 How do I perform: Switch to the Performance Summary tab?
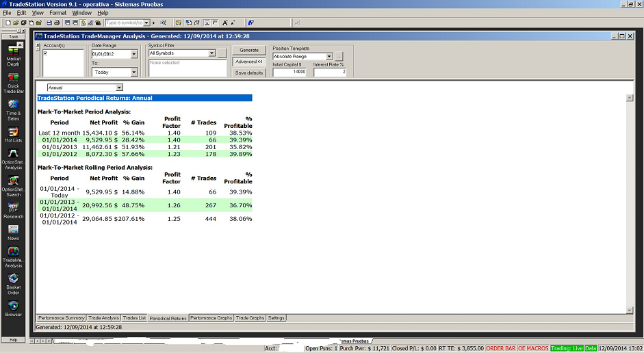[61, 317]
